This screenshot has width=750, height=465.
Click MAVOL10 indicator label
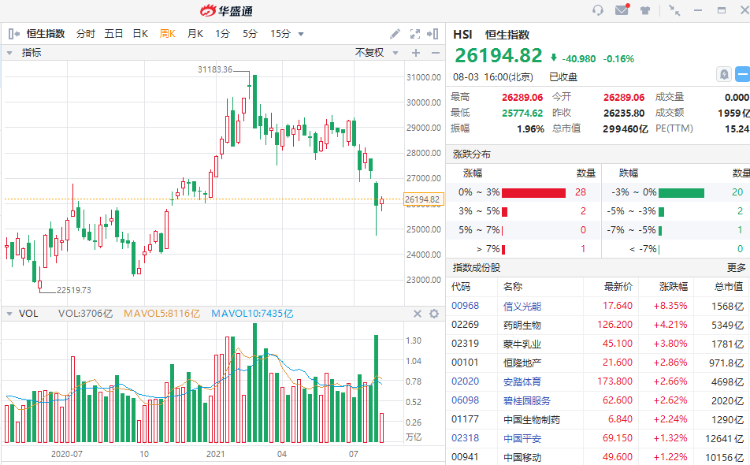[252, 314]
